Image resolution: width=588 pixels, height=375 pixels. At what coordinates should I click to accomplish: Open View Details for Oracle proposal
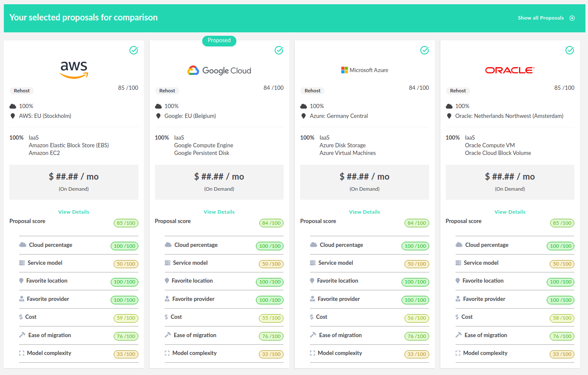tap(510, 212)
